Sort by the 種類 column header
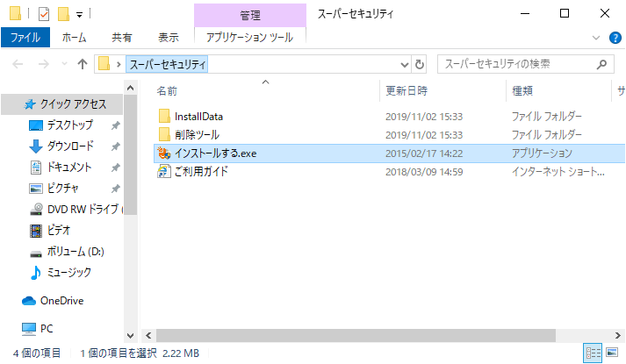Viewport: 626px width, 364px height. click(x=522, y=91)
